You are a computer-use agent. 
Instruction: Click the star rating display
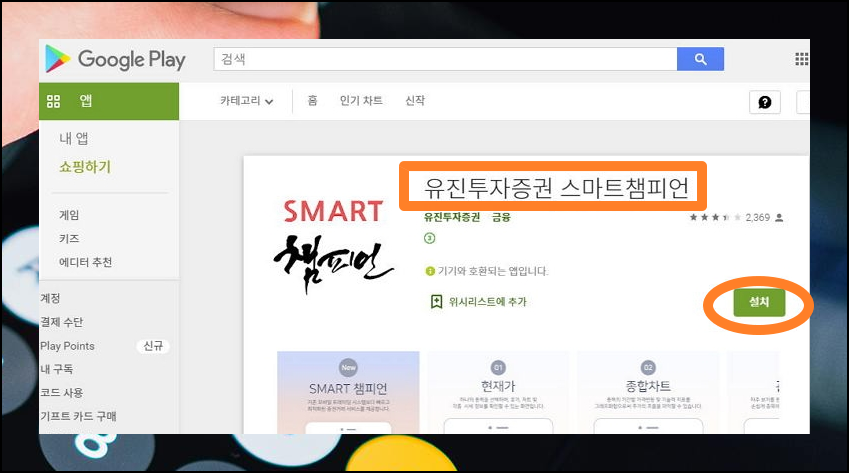715,218
